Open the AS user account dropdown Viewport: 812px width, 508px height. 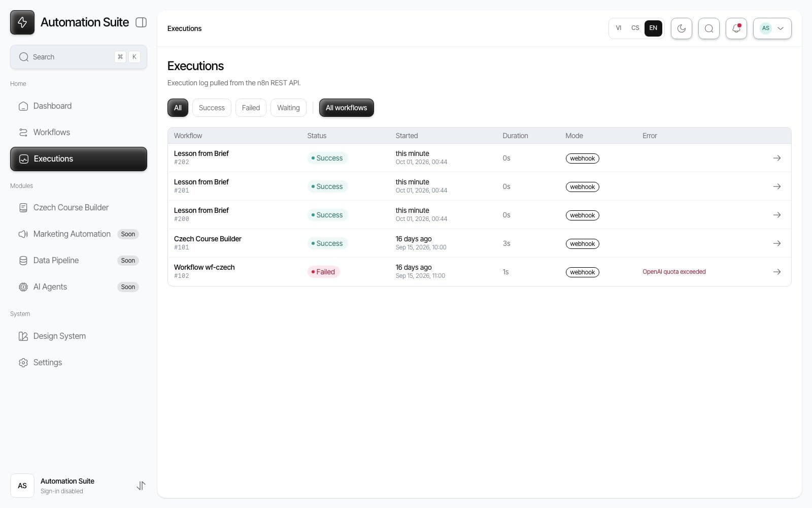click(772, 28)
